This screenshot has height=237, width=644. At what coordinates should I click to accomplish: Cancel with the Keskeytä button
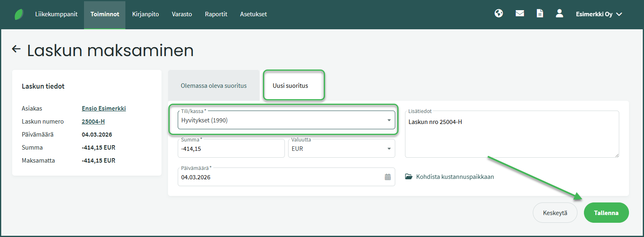[555, 213]
